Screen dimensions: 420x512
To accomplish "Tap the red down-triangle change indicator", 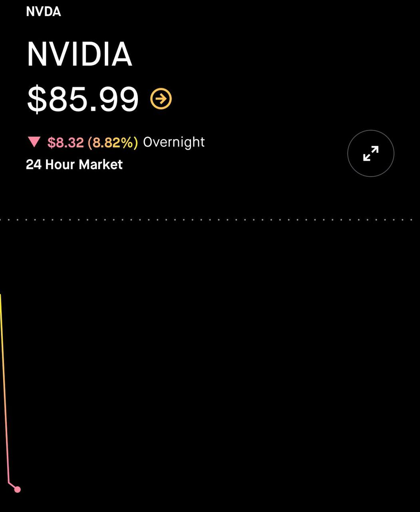I will (34, 142).
